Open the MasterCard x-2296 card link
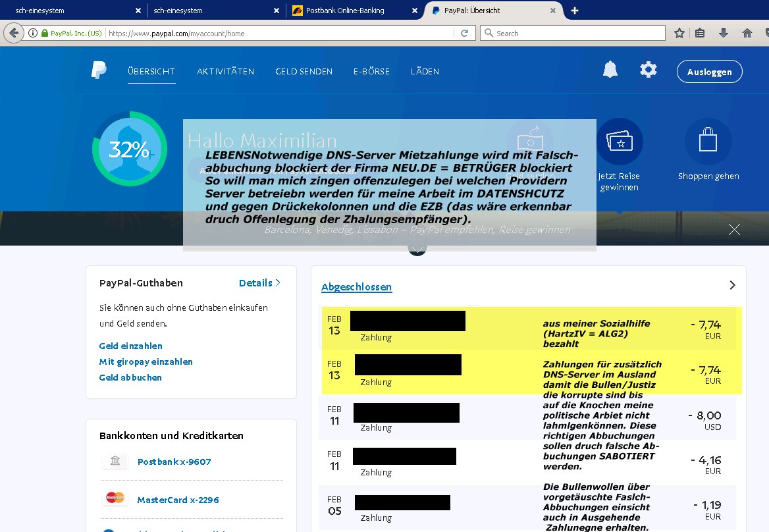This screenshot has width=769, height=532. click(x=178, y=500)
